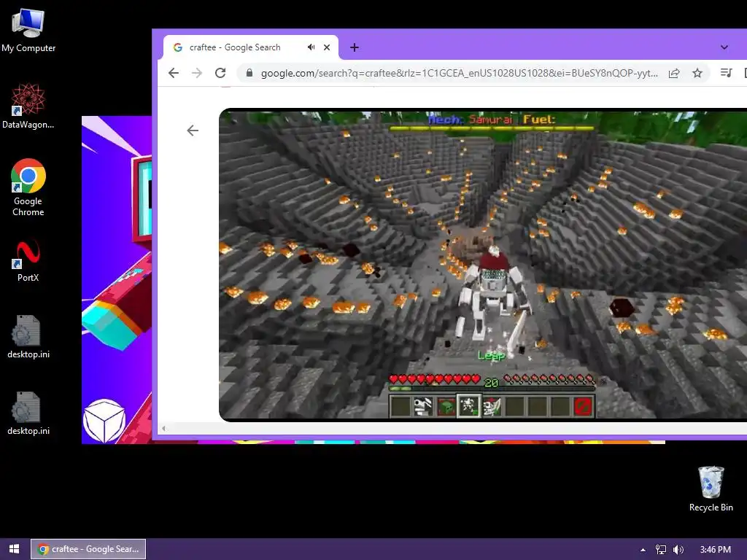Mute the tab's audio speaker icon
Viewport: 747px width, 560px height.
pyautogui.click(x=311, y=47)
